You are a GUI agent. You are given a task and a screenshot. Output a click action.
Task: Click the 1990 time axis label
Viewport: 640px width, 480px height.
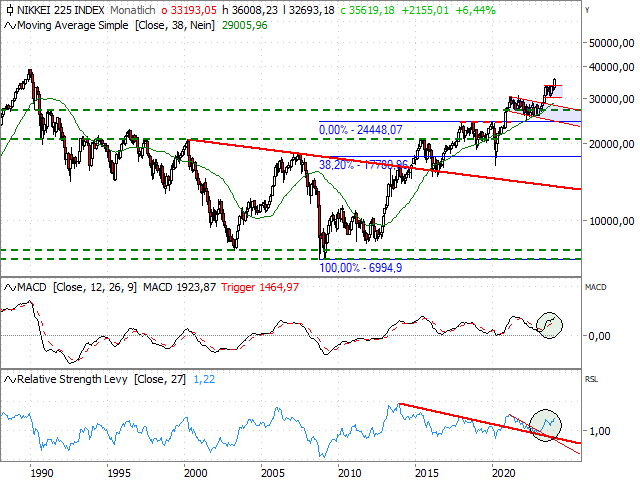42,473
